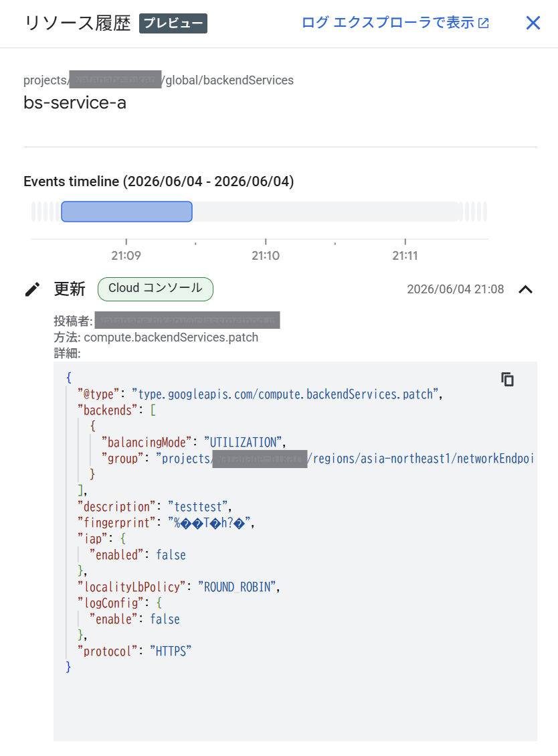Click the 更新 event title

pyautogui.click(x=70, y=289)
